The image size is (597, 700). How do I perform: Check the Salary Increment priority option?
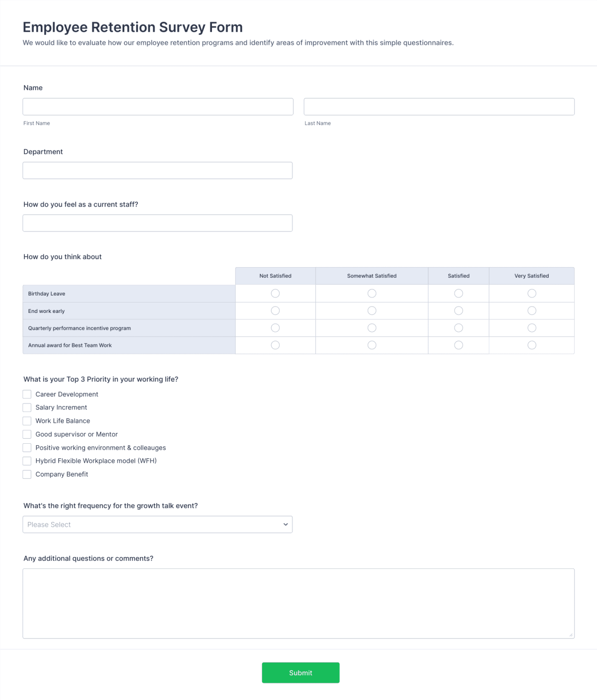point(27,407)
